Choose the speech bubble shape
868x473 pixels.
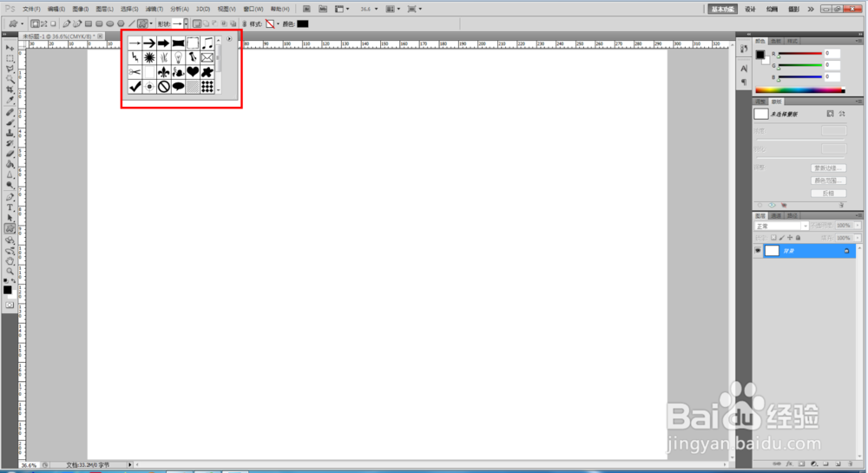pos(178,86)
